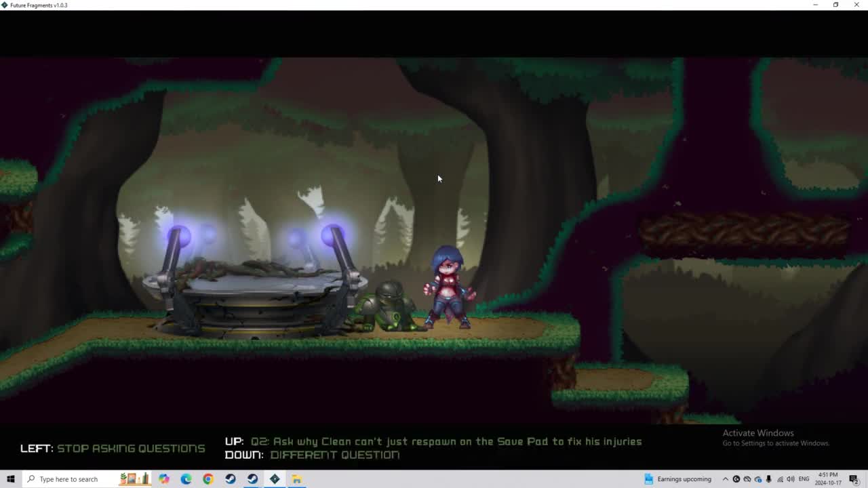Click the Future Fragments title bar icon

coord(5,5)
